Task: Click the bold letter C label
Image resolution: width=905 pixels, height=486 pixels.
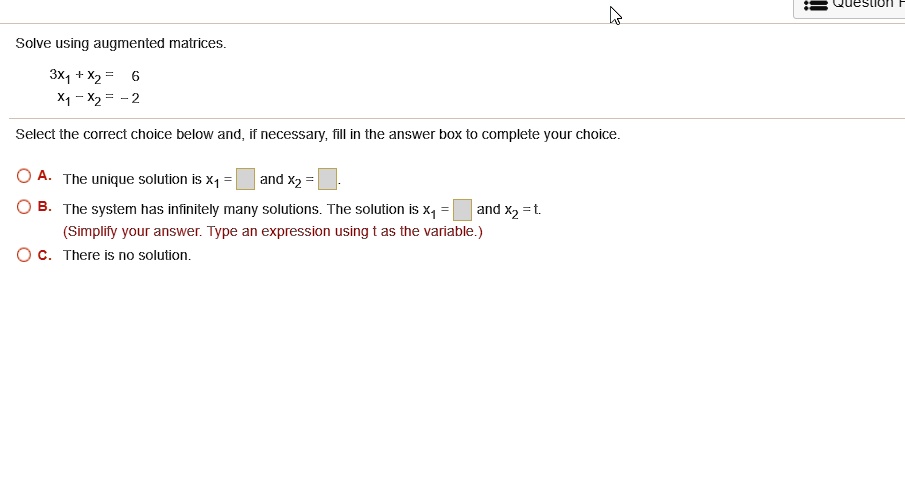Action: tap(45, 254)
